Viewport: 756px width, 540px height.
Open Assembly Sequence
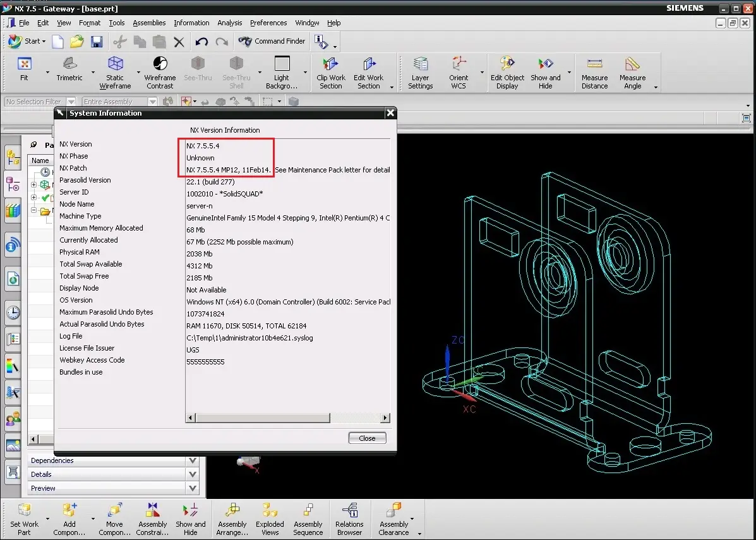308,519
